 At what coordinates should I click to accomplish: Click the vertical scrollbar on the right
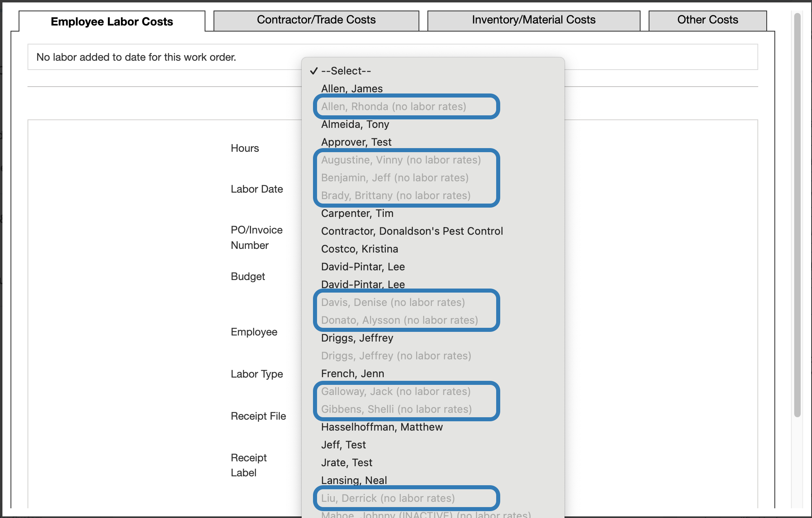tap(797, 214)
